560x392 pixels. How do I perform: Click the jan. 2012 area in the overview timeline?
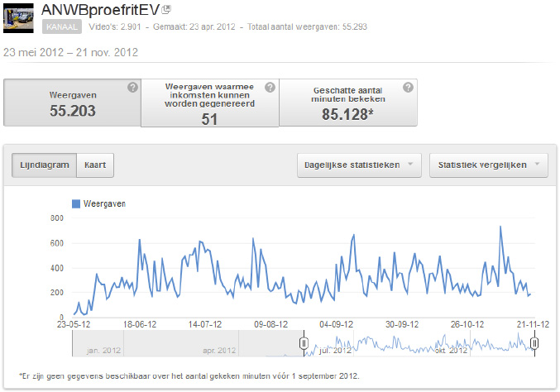(104, 351)
